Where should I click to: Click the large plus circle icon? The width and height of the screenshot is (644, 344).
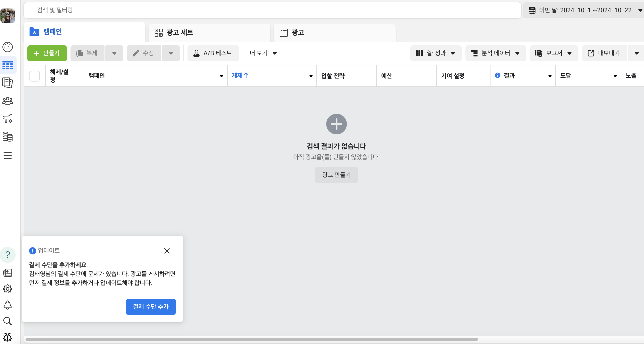click(x=336, y=124)
